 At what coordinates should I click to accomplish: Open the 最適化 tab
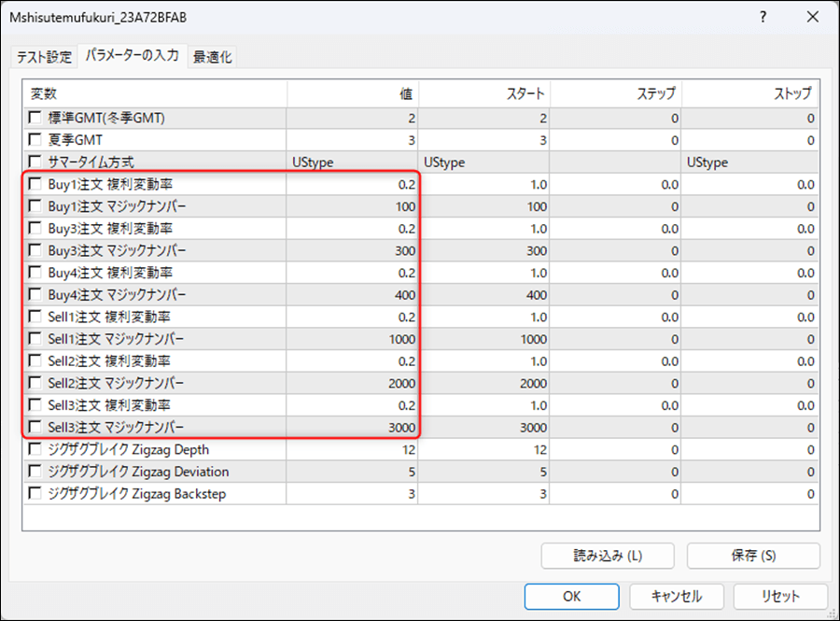pos(213,57)
